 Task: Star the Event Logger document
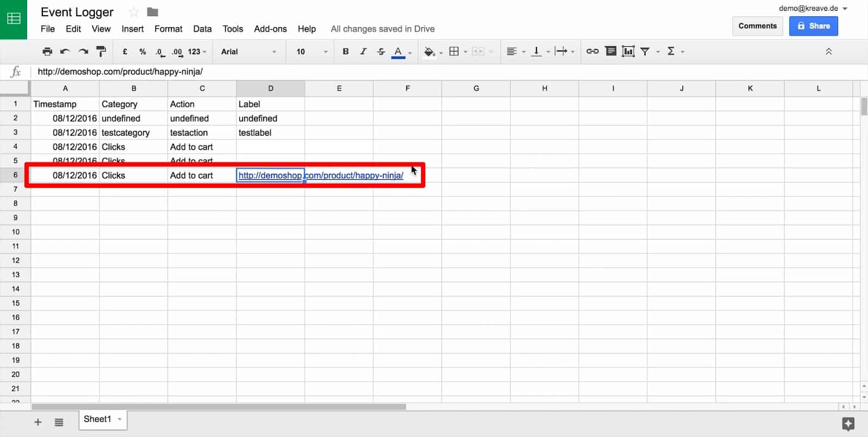point(133,12)
